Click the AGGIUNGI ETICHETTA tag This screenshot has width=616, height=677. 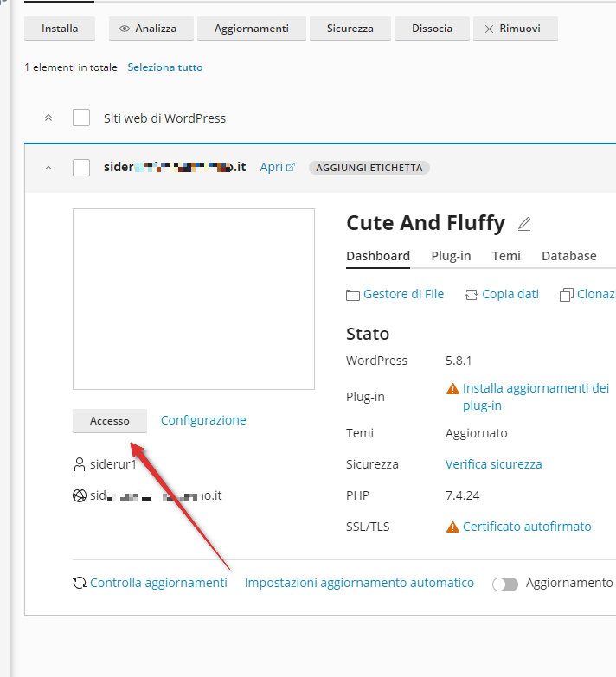[x=369, y=168]
